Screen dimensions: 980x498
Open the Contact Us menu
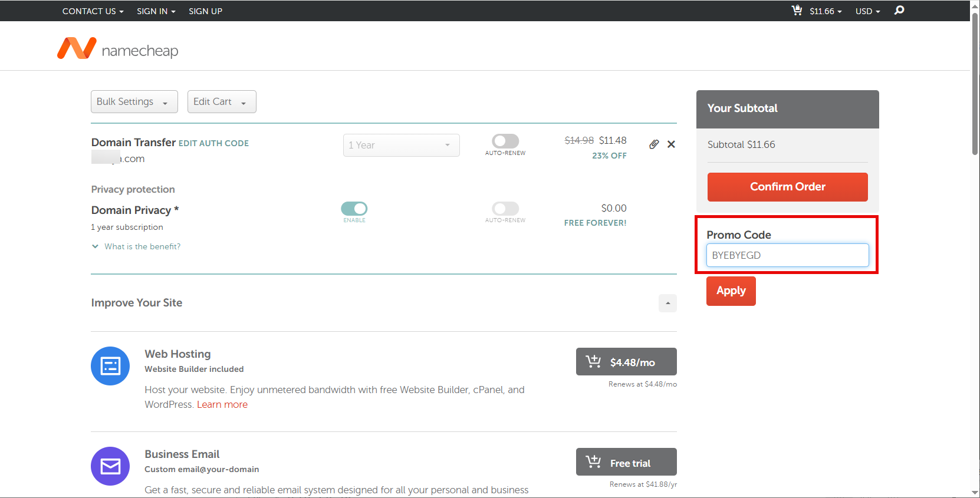tap(93, 11)
